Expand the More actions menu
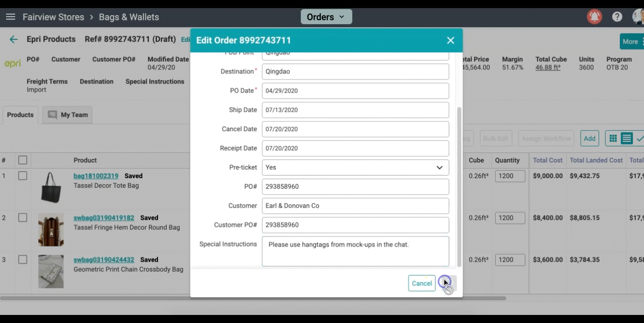The width and height of the screenshot is (644, 323). click(631, 42)
